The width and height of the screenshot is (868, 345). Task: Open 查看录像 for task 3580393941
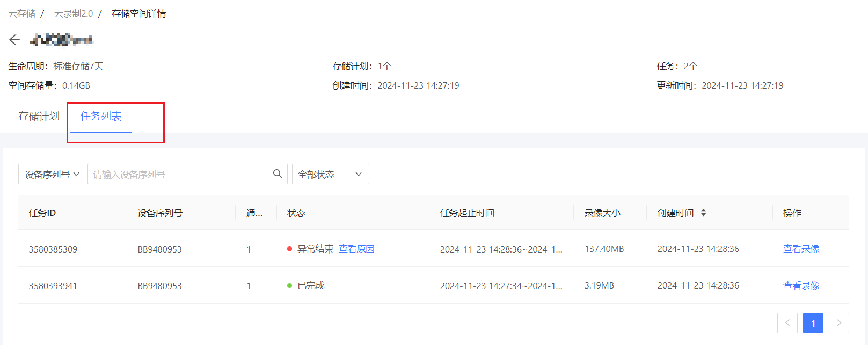(x=801, y=285)
